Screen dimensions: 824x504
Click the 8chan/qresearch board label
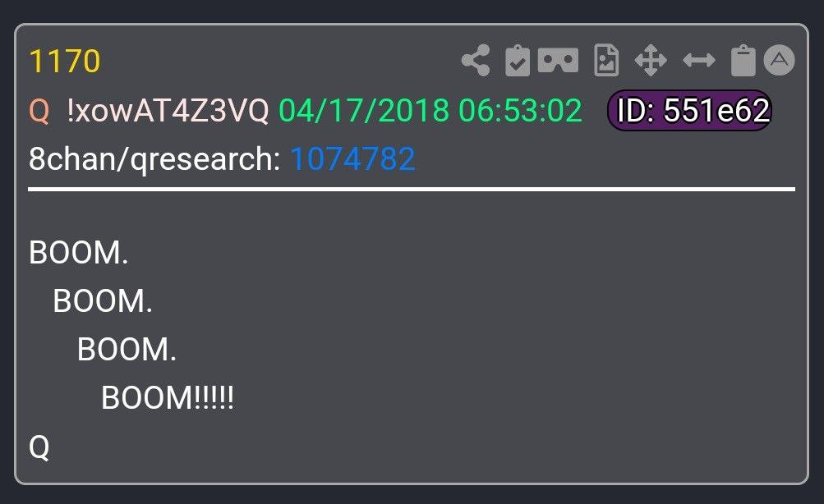(x=155, y=159)
